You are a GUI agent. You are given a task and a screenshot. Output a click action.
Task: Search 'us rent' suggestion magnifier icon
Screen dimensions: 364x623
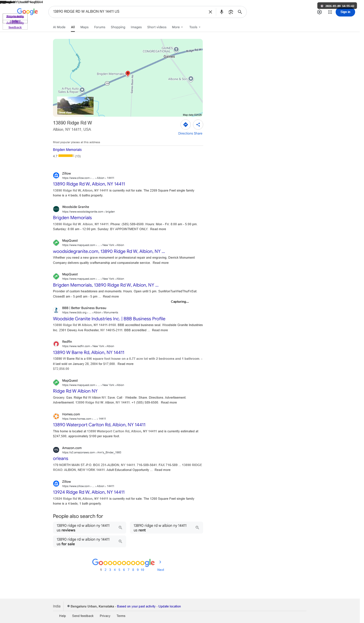(x=197, y=528)
